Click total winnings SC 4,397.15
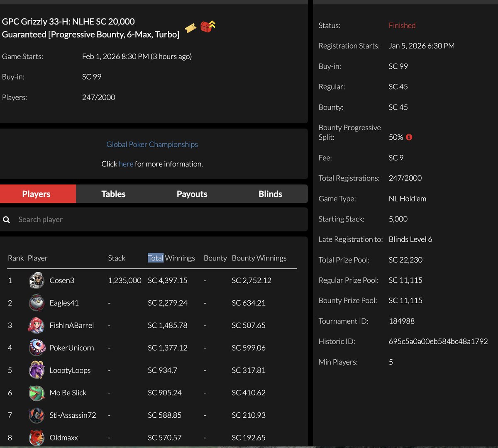498x448 pixels. tap(168, 280)
